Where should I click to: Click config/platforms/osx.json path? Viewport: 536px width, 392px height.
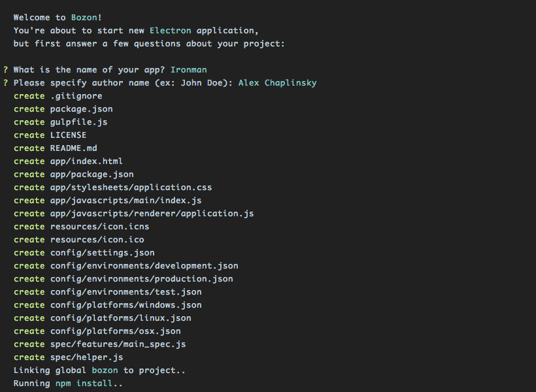coord(115,331)
